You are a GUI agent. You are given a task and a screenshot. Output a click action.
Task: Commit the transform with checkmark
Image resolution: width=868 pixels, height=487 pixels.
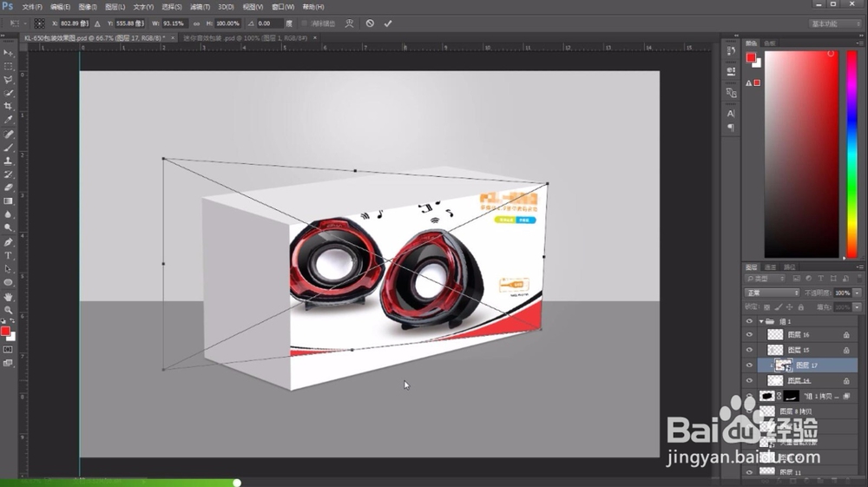pyautogui.click(x=388, y=23)
